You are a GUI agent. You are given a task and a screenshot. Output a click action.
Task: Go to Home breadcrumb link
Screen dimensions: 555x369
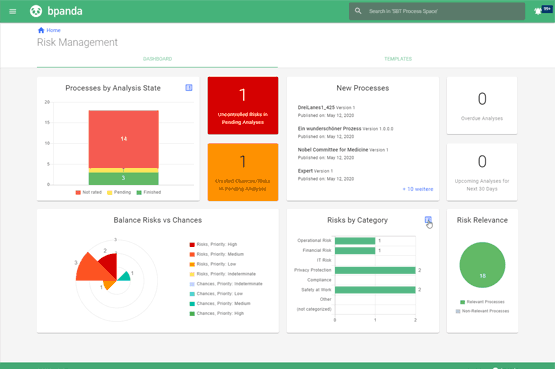point(53,30)
